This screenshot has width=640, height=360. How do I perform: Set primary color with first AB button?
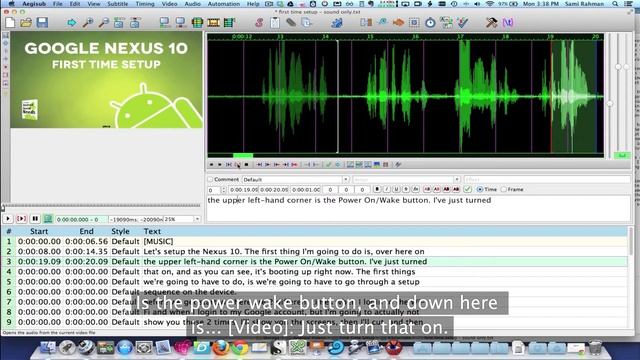pos(427,189)
